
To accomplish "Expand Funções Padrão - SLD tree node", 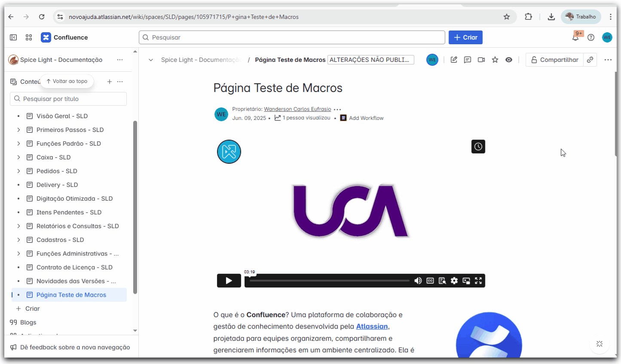I will click(x=18, y=144).
